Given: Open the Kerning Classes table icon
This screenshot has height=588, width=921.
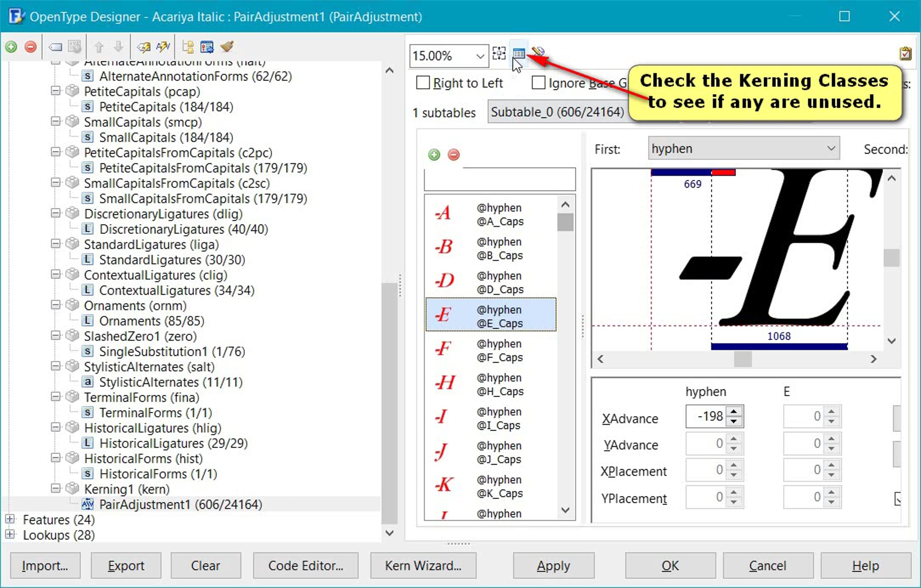Looking at the screenshot, I should pyautogui.click(x=518, y=54).
